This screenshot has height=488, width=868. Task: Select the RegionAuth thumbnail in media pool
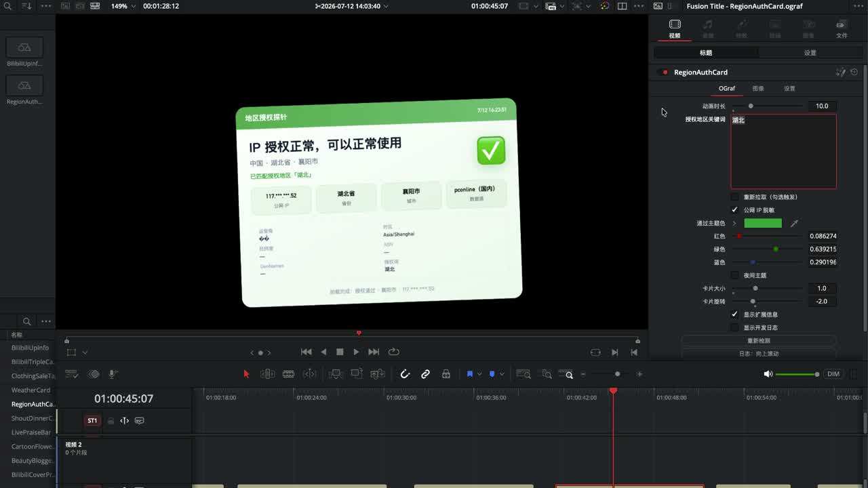coord(24,85)
